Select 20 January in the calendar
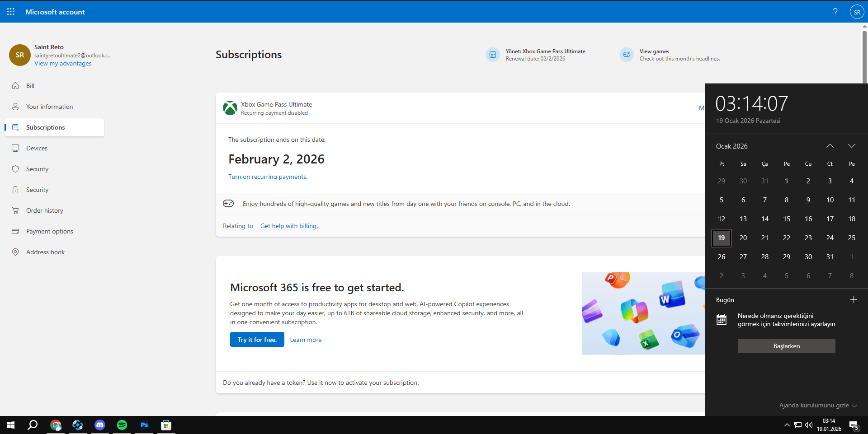This screenshot has height=434, width=868. click(x=743, y=238)
